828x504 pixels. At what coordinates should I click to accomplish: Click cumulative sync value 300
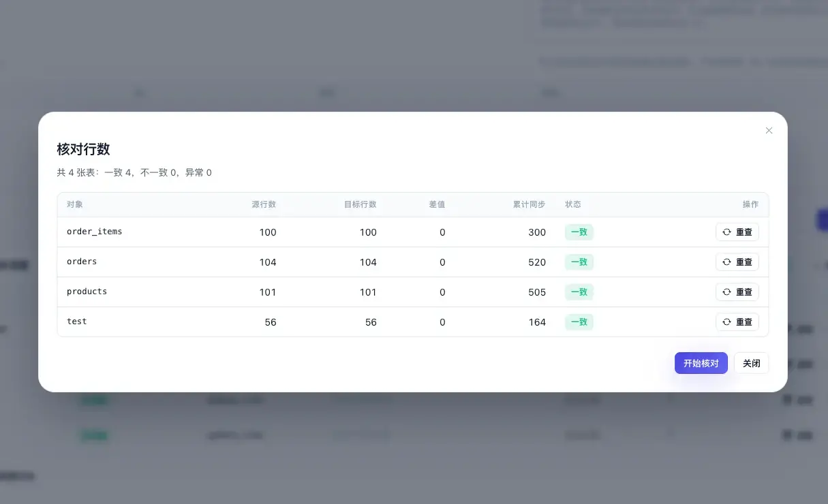pos(537,232)
